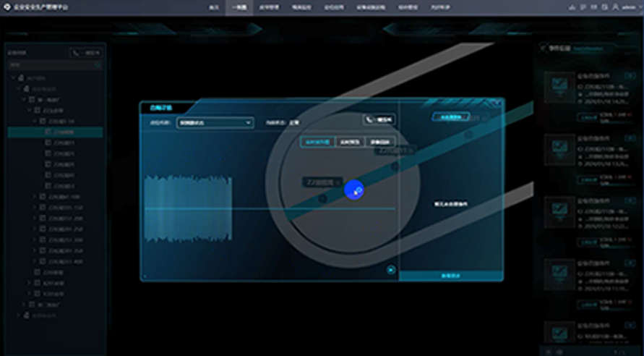The height and width of the screenshot is (356, 644).
Task: Click the user avatar icon beside admin
Action: [615, 7]
